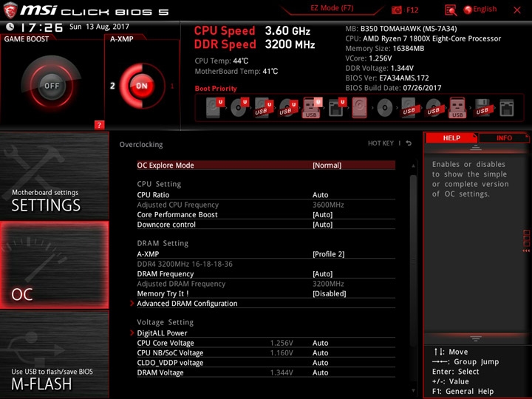532x399 pixels.
Task: Click the help panel bottom collapse handle
Action: pos(476,338)
